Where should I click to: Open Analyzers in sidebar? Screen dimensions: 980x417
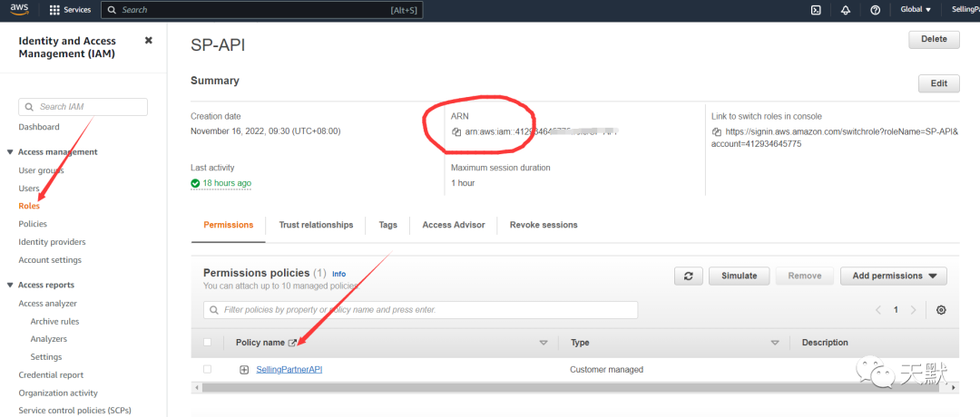(x=49, y=339)
